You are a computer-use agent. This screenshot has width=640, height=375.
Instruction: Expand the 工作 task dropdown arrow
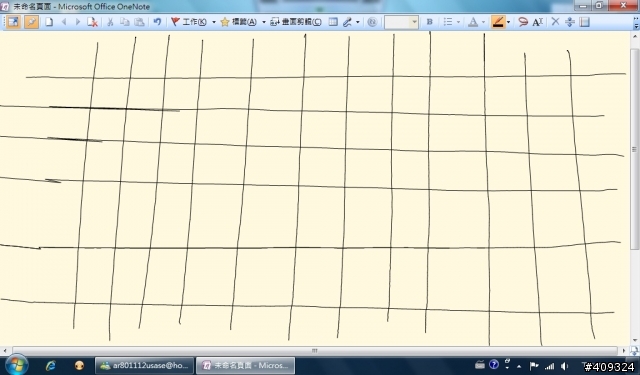[x=213, y=22]
